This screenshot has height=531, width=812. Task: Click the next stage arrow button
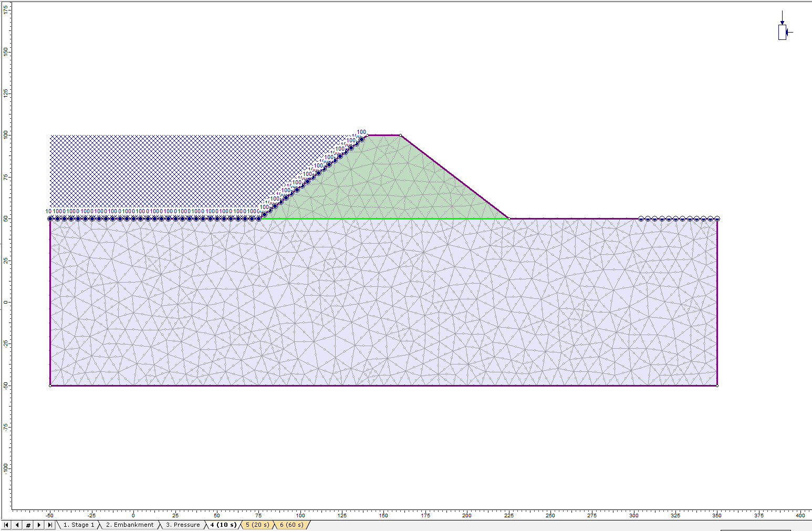click(39, 525)
